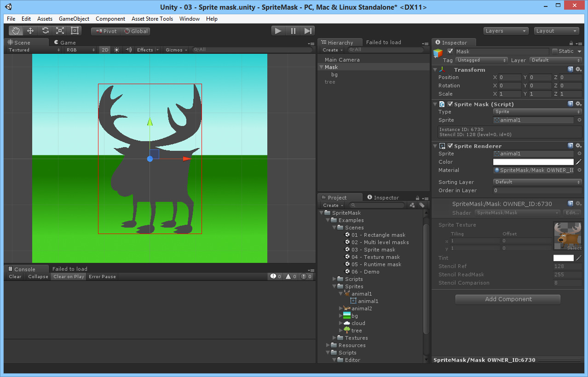The height and width of the screenshot is (377, 588).
Task: Click the Step frame button
Action: pyautogui.click(x=308, y=30)
